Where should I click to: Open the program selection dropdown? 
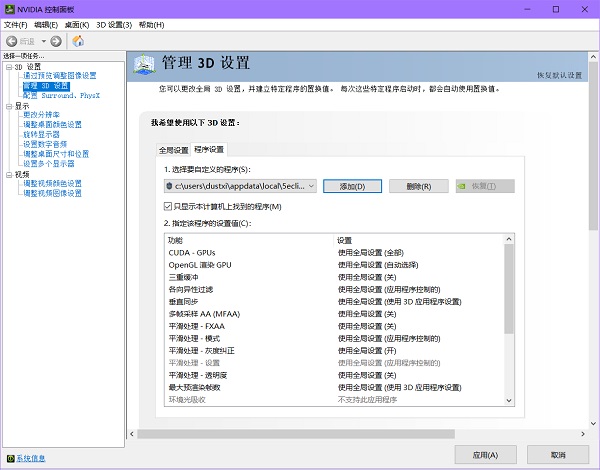(x=310, y=186)
